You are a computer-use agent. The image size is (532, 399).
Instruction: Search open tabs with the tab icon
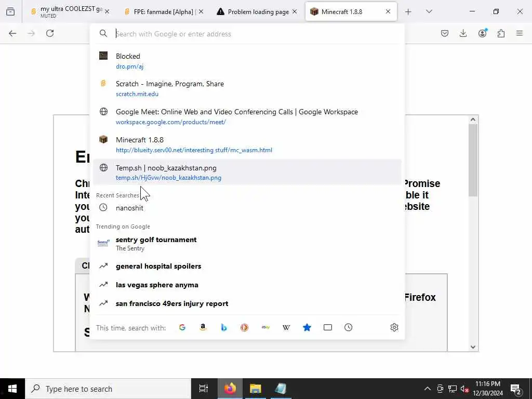(x=327, y=327)
